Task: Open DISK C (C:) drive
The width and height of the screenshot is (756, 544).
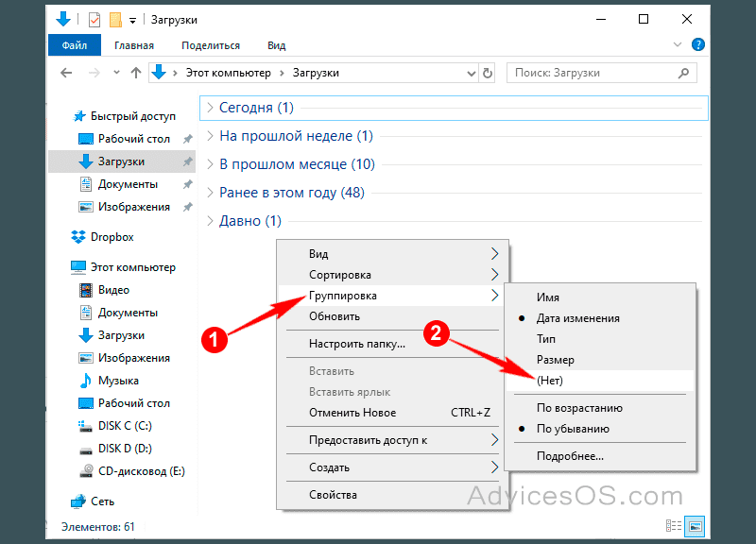Action: click(115, 426)
